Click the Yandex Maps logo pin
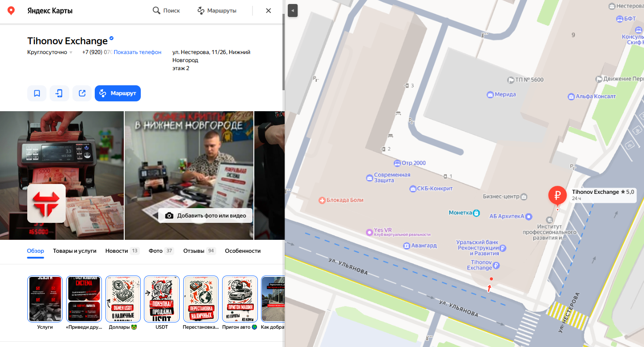Image resolution: width=644 pixels, height=347 pixels. (11, 11)
